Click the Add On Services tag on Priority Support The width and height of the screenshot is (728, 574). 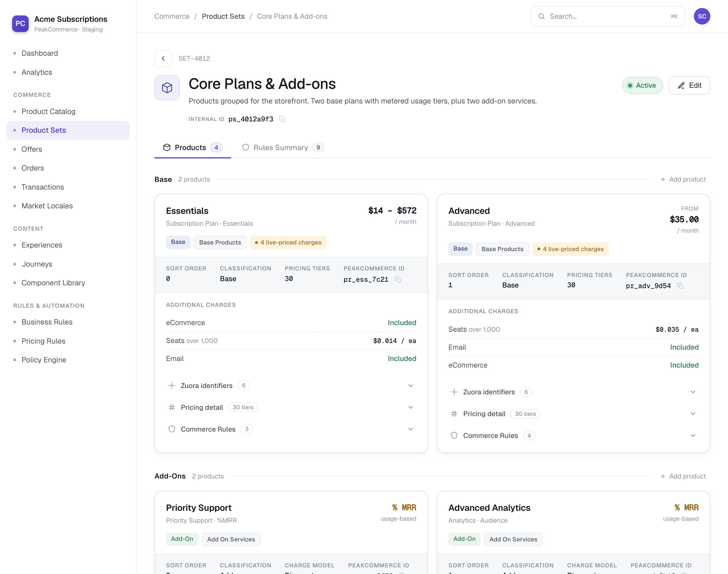[231, 540]
